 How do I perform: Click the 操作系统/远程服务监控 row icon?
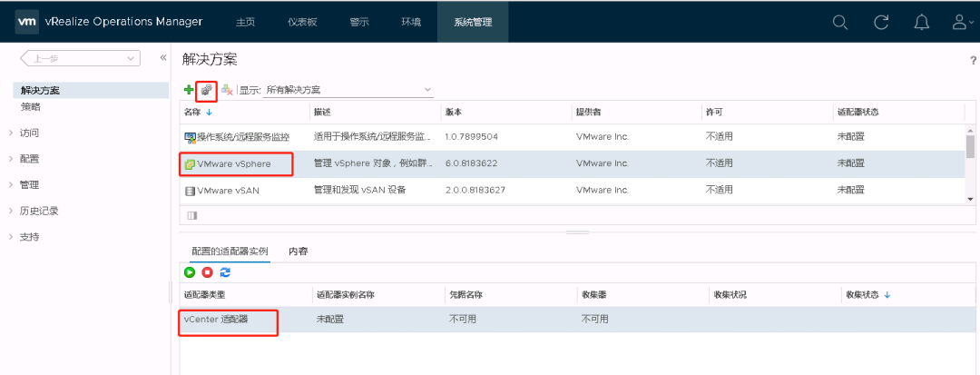click(190, 137)
